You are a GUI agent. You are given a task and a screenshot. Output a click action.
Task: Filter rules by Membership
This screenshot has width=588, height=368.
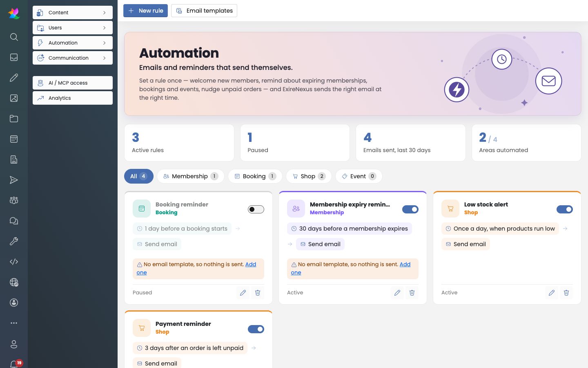click(x=191, y=176)
